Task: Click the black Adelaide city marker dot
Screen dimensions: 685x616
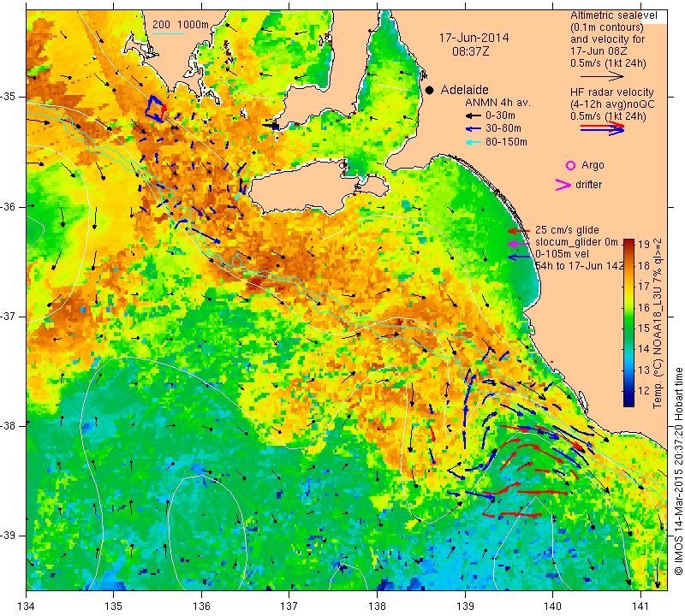Action: tap(430, 91)
